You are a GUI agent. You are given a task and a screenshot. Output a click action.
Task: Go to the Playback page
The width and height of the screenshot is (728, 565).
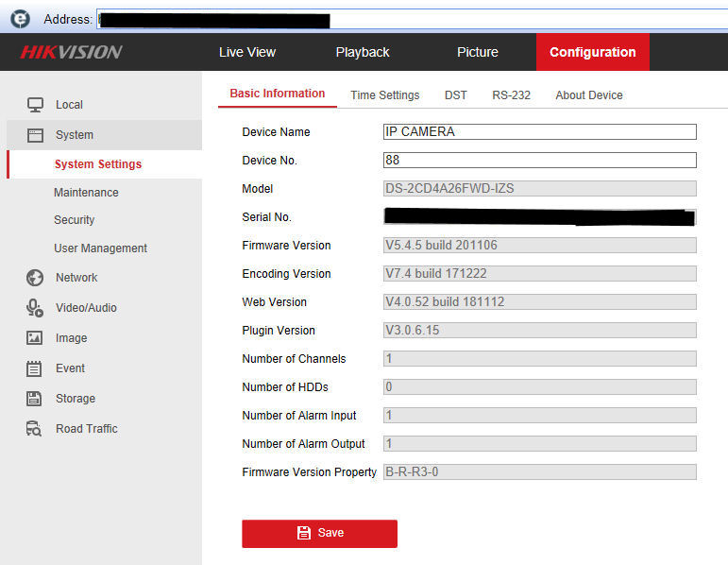point(363,52)
